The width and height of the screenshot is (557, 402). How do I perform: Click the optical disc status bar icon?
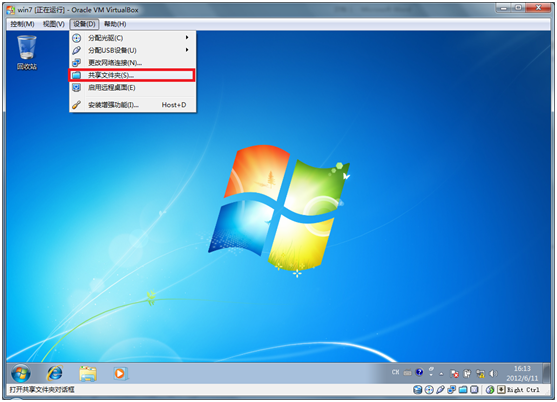(429, 390)
